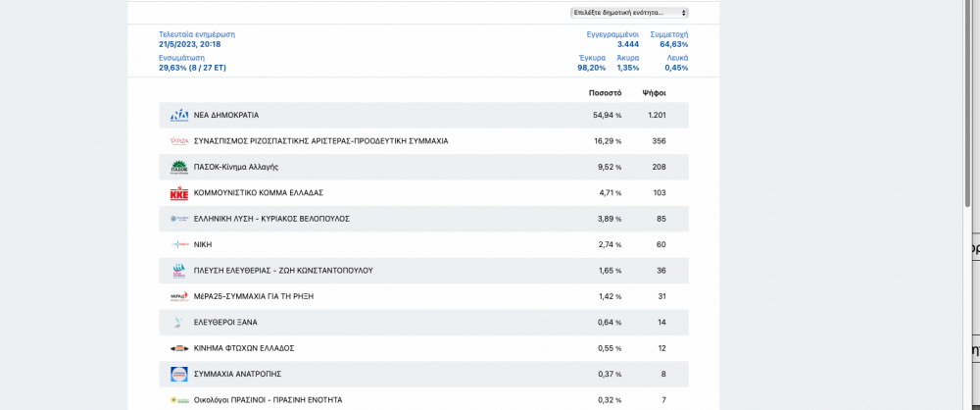
Task: Select the ΕΛΛΗΝΙΚΗ ΛΥΣΗ - ΚΥΡΙΑΚΟΣ ΒΕΛΟΠΟΥΛΟΣ name
Action: click(x=271, y=219)
